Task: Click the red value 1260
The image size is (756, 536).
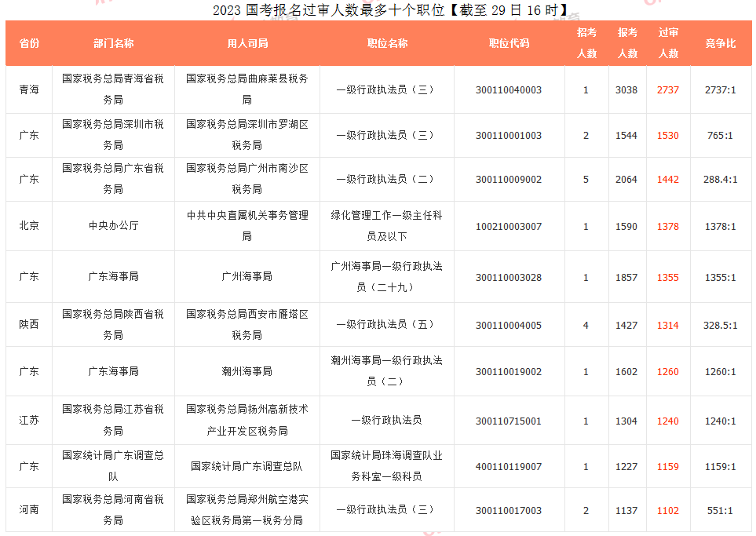Action: 668,372
